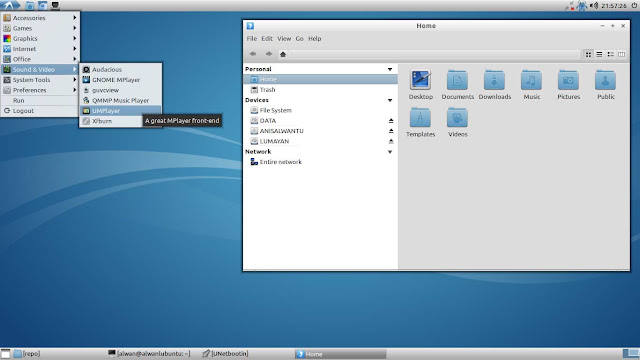This screenshot has height=360, width=640.
Task: Click the power icon in top panel
Action: (634, 5)
